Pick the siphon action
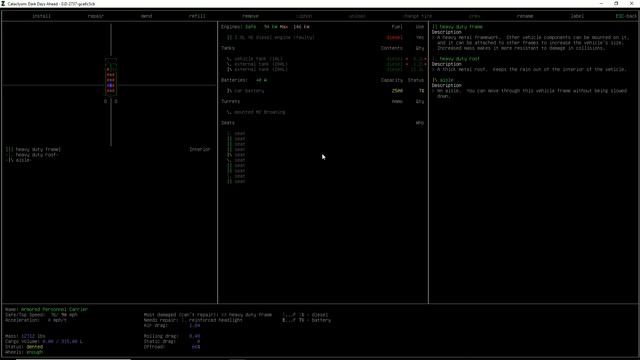 [304, 16]
